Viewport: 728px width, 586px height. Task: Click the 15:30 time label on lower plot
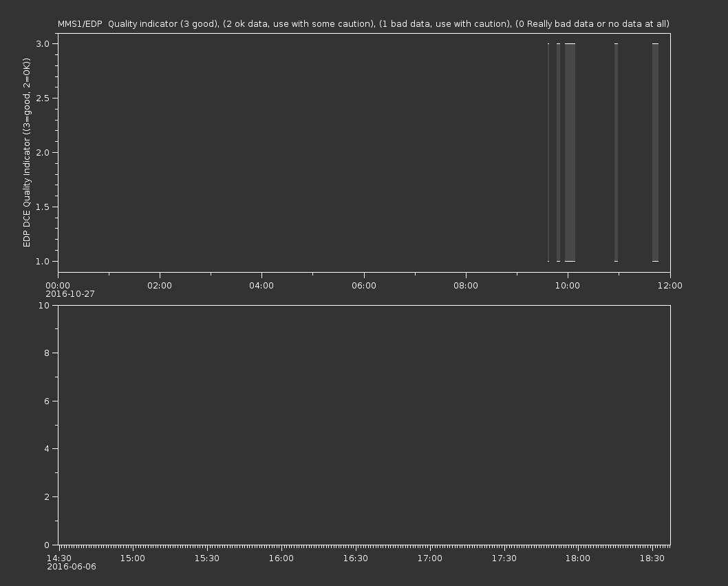point(207,558)
